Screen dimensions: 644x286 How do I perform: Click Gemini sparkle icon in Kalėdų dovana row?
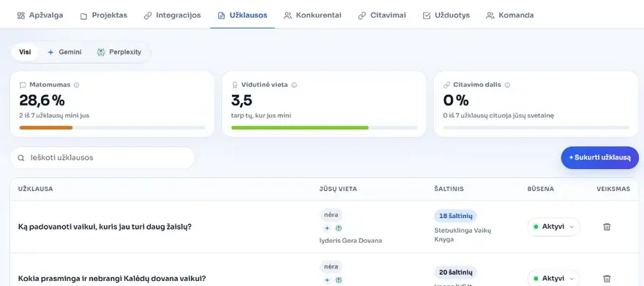pyautogui.click(x=327, y=280)
